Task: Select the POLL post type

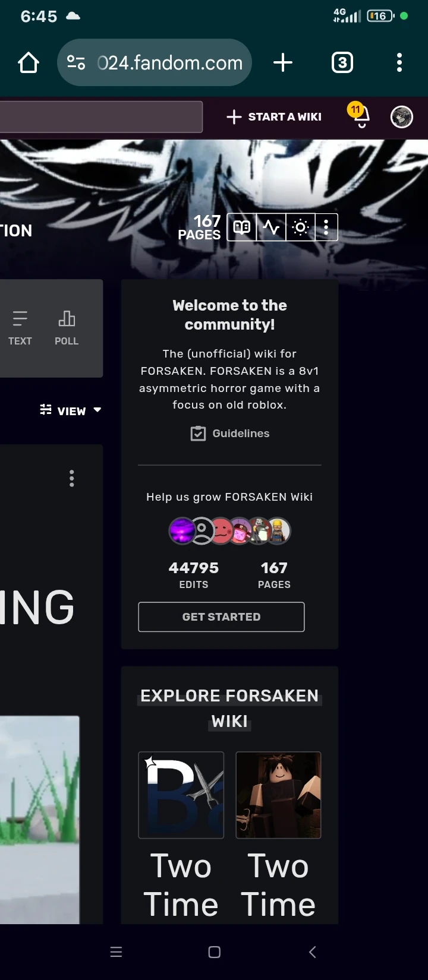Action: 67,328
